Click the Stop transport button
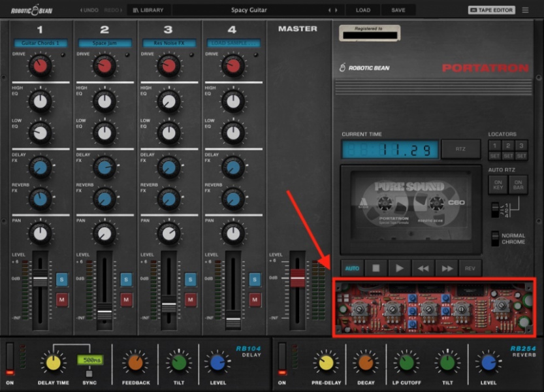Image resolution: width=544 pixels, height=392 pixels. pos(376,268)
